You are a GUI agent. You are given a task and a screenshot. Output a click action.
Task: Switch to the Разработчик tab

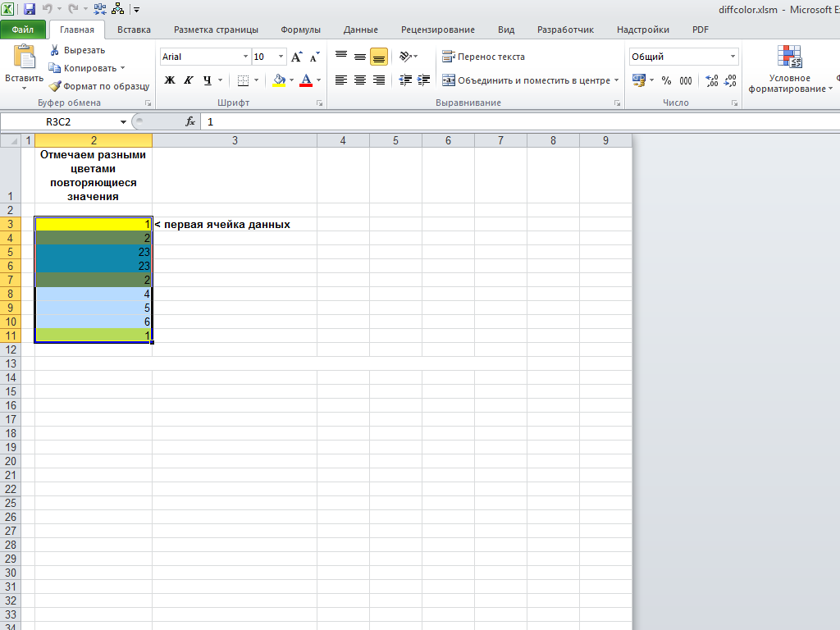pos(565,30)
